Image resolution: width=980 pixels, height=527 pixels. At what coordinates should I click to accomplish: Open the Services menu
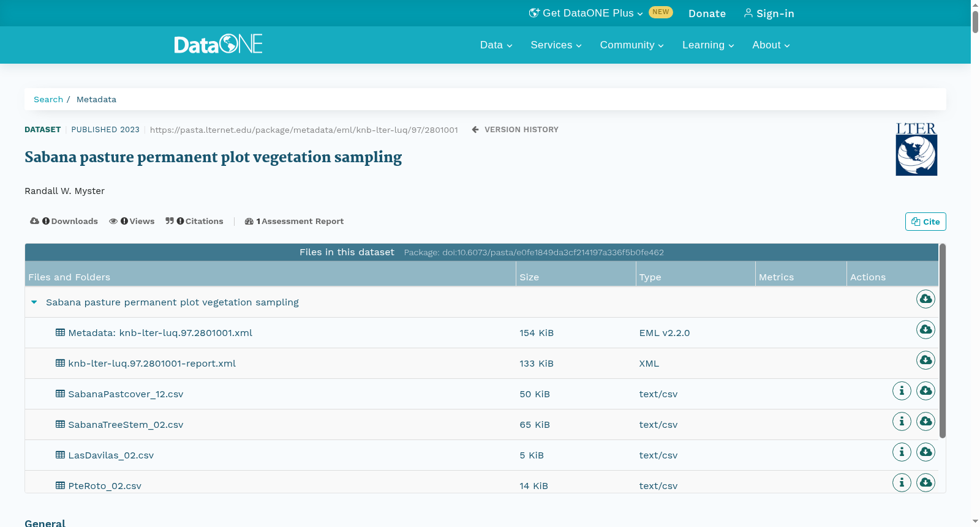pos(556,45)
